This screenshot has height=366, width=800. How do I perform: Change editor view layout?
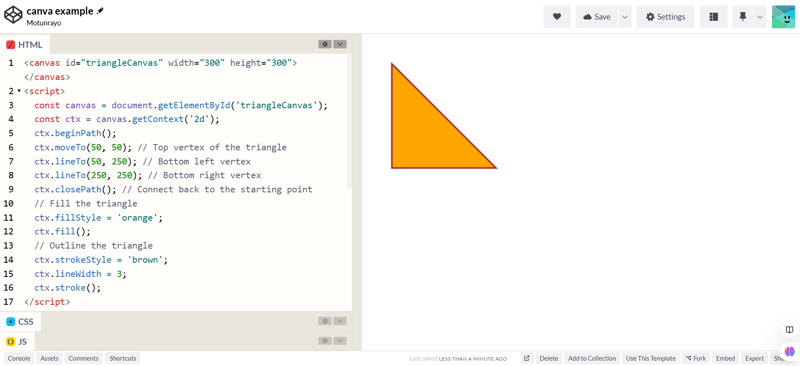[x=713, y=17]
